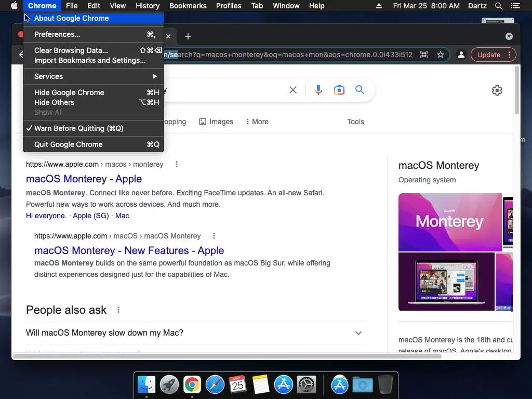Open the Monterey wallpaper thumbnail
The width and height of the screenshot is (532, 399).
tap(450, 222)
